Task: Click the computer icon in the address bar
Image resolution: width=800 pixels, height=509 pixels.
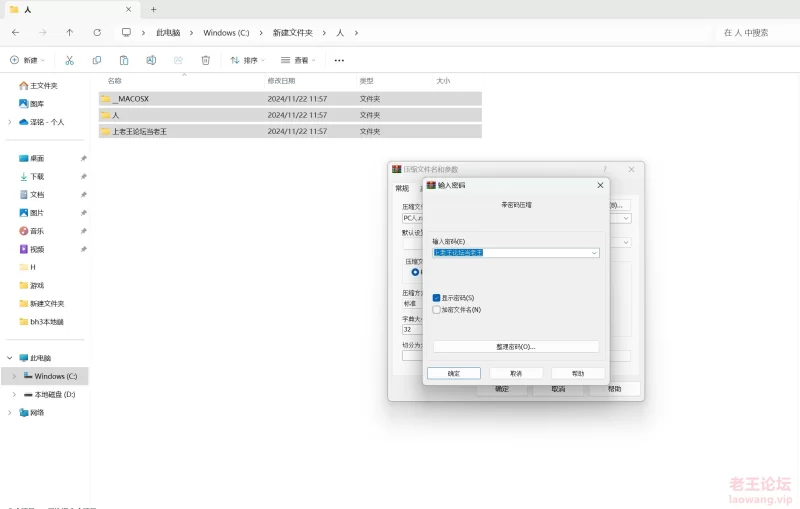Action: coord(126,33)
